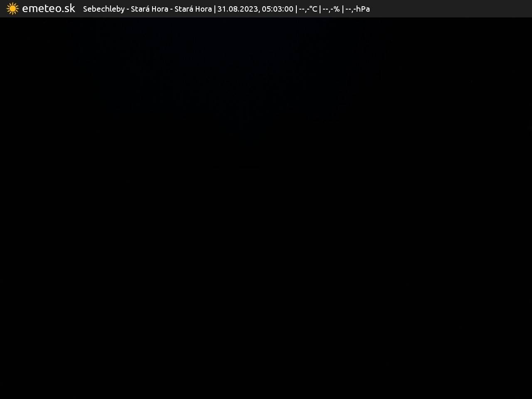Click the separator bar before the date
Viewport: 532px width, 399px height.
[x=214, y=9]
